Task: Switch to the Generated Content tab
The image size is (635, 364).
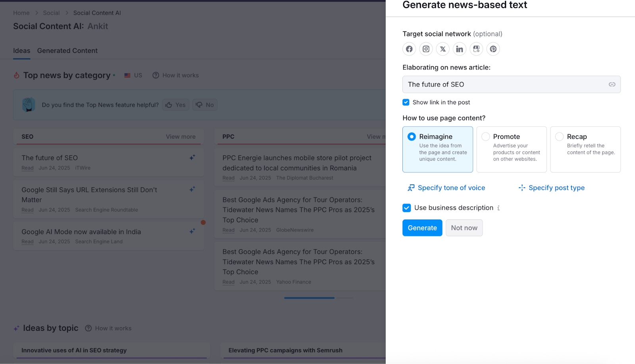Action: click(x=67, y=51)
